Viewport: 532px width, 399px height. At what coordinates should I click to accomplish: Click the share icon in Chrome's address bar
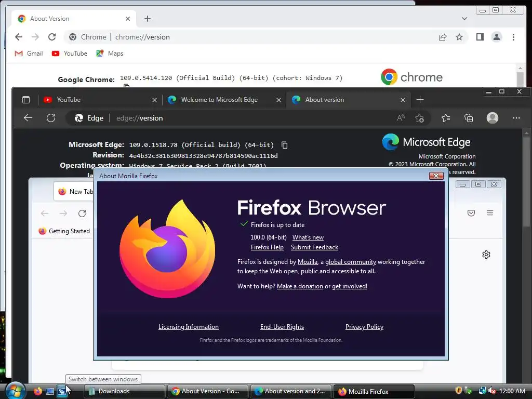[x=443, y=37]
